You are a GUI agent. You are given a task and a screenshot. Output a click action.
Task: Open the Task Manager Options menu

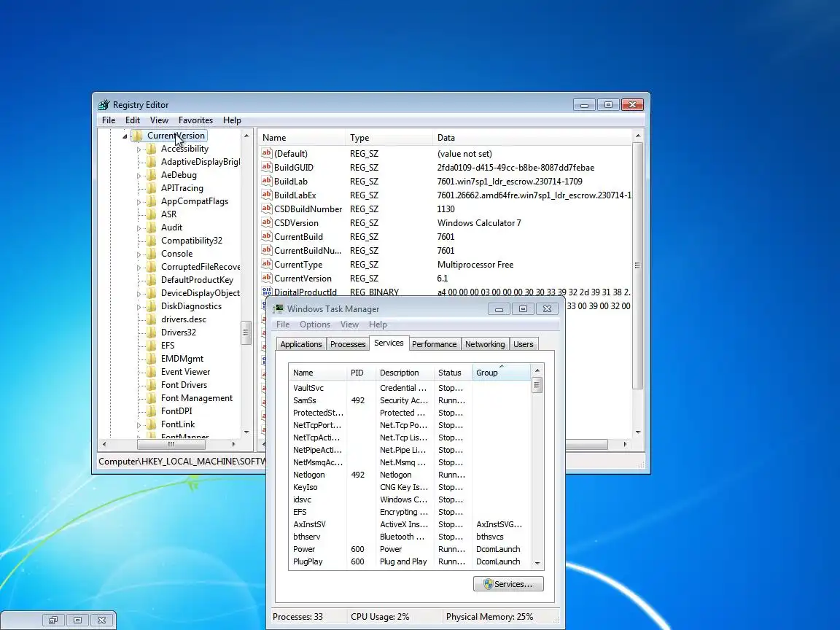(315, 324)
